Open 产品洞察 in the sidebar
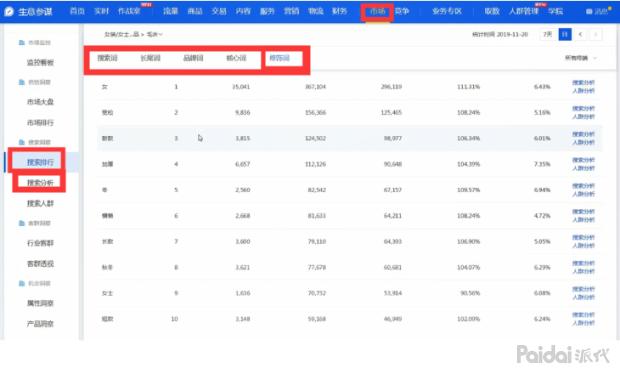The height and width of the screenshot is (374, 620). (x=40, y=323)
